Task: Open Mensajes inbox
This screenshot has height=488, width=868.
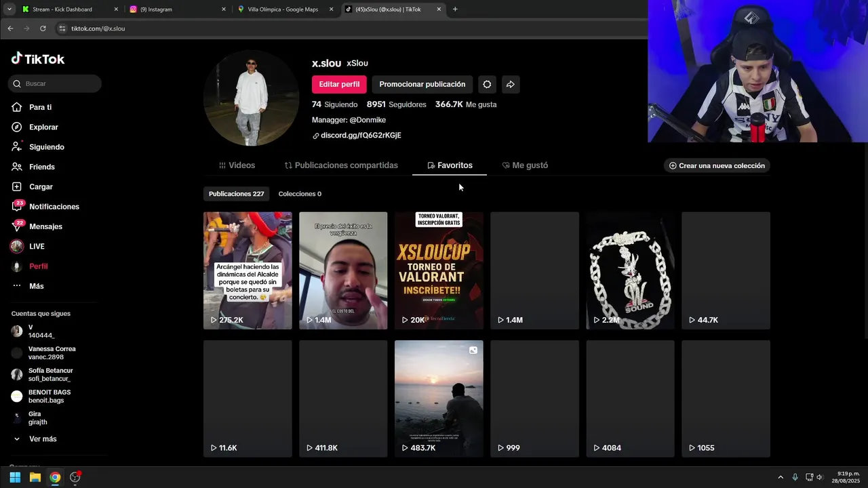Action: [45, 226]
